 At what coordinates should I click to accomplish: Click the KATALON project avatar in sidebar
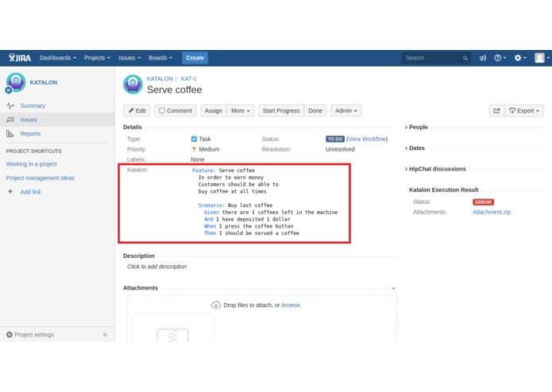15,83
